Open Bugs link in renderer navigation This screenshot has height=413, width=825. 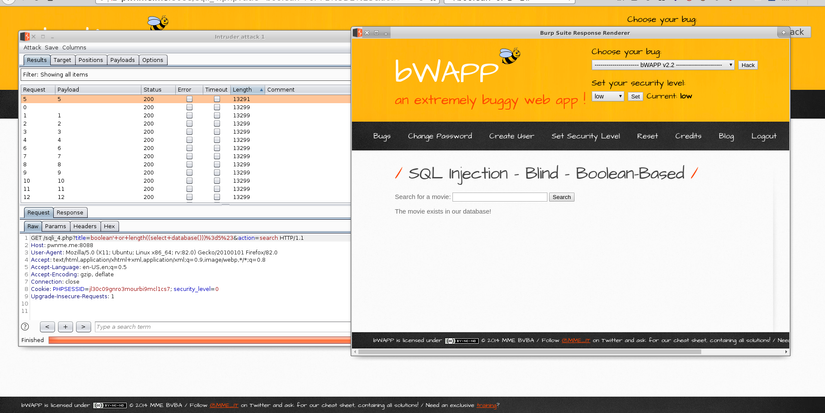pos(381,136)
